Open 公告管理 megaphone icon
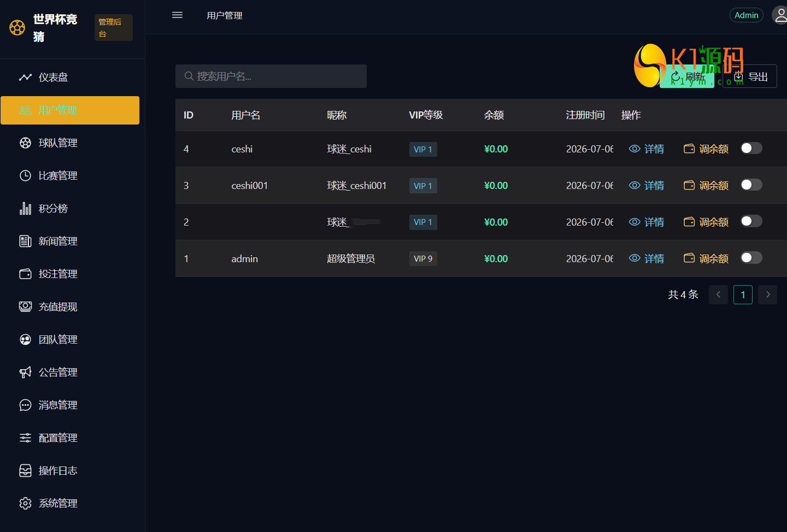The height and width of the screenshot is (532, 787). tap(25, 372)
